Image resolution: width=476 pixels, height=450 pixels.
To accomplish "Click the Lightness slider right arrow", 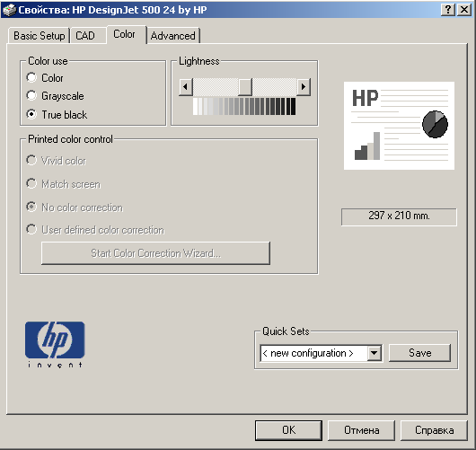I will pyautogui.click(x=304, y=87).
